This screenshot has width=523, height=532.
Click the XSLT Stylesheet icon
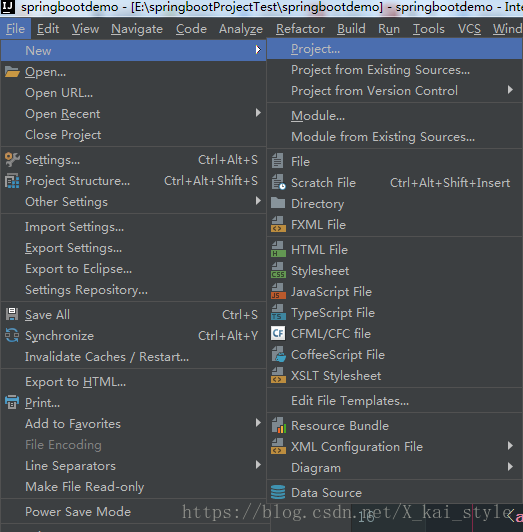coord(278,375)
